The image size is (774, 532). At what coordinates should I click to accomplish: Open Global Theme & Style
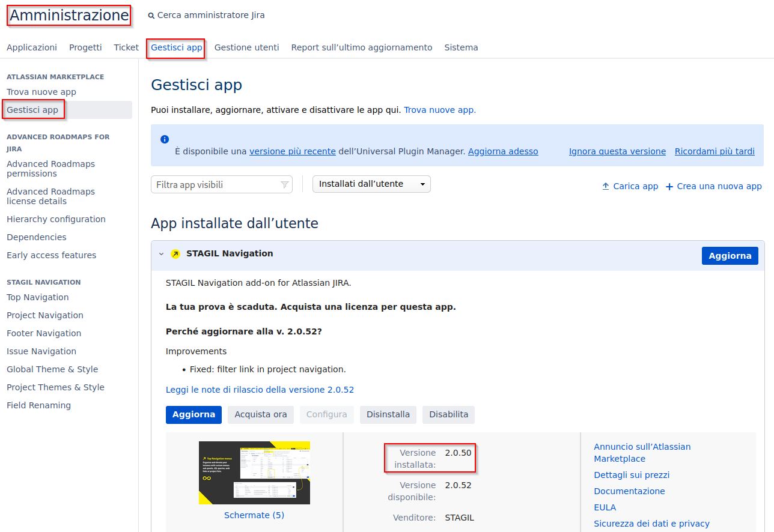pyautogui.click(x=52, y=369)
